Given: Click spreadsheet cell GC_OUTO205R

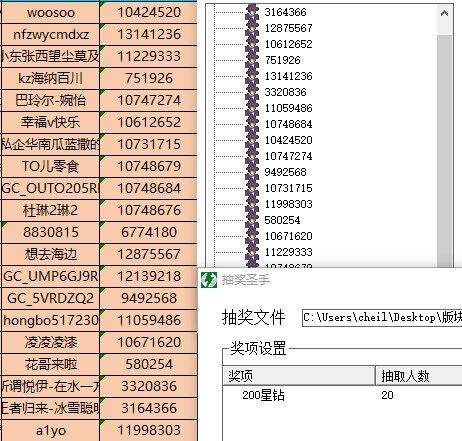Looking at the screenshot, I should click(x=50, y=188).
